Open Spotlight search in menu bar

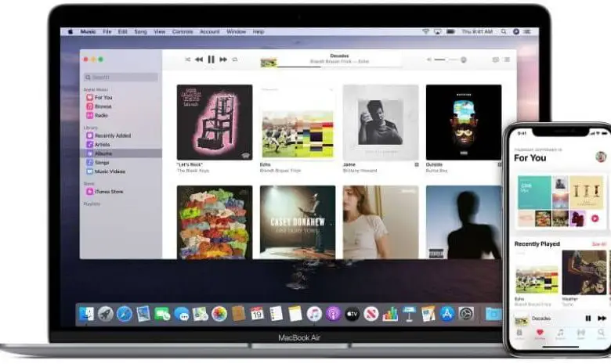(x=504, y=31)
